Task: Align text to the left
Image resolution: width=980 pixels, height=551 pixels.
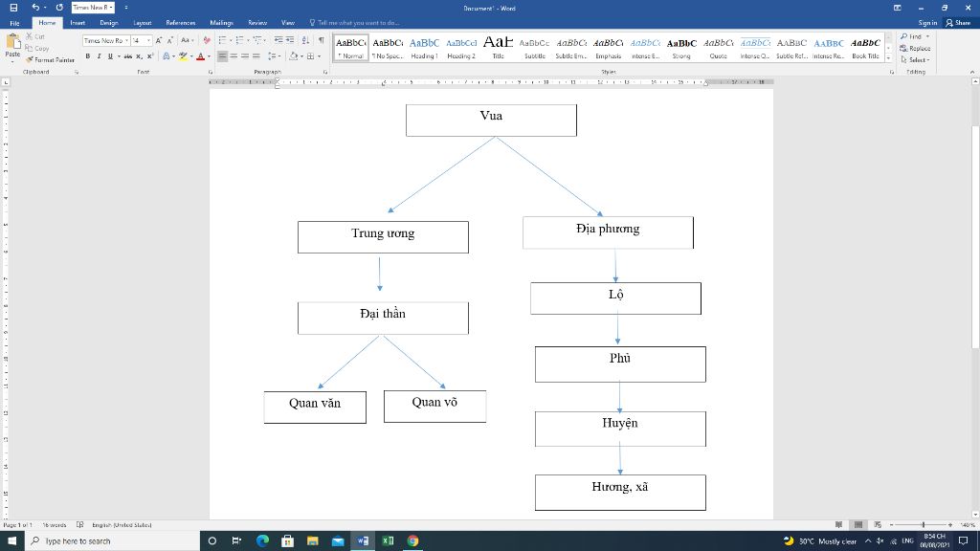Action: (222, 56)
